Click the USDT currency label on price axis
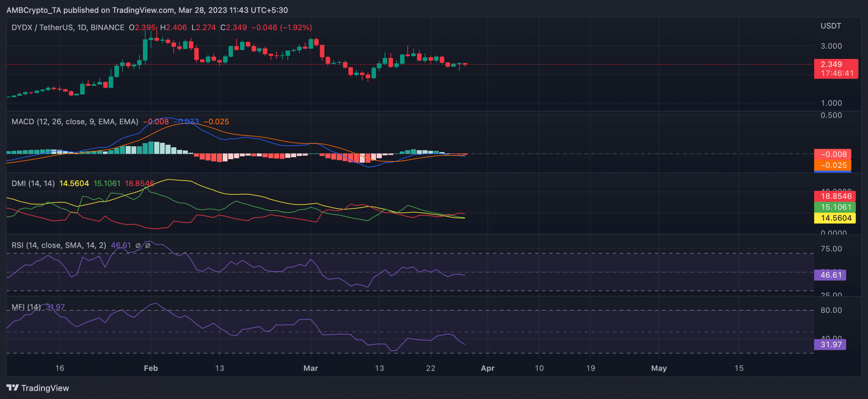This screenshot has height=399, width=868. [x=830, y=26]
